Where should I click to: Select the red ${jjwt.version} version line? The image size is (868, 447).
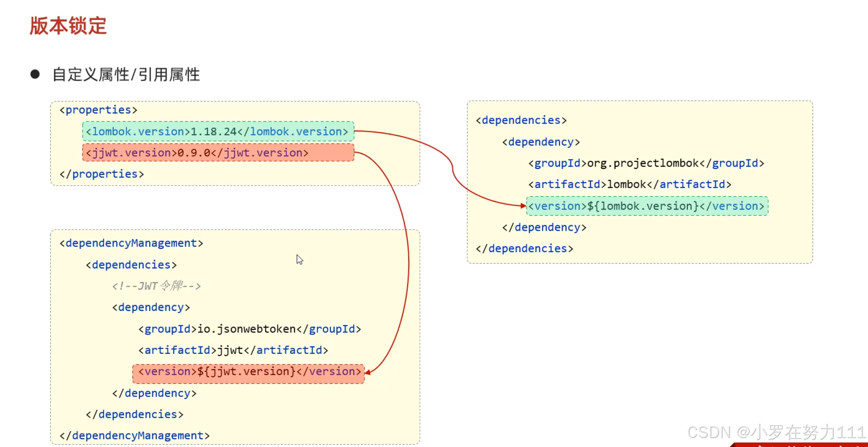pos(248,372)
